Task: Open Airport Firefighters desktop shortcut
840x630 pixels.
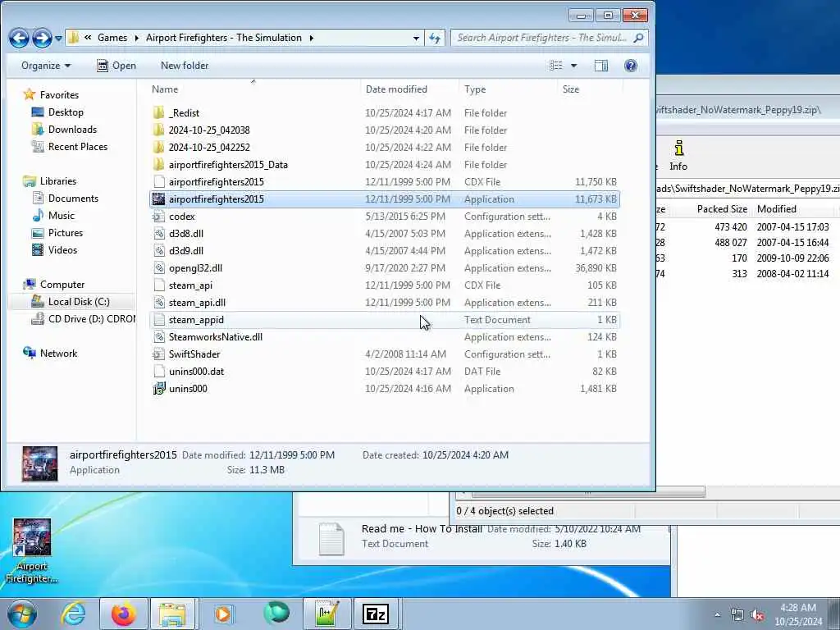Action: coord(32,550)
